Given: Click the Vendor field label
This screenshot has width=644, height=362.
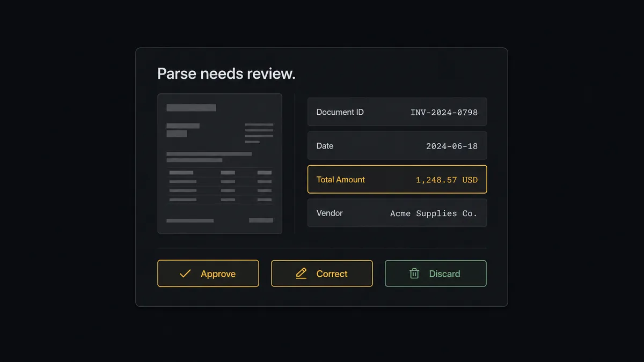Looking at the screenshot, I should click(330, 213).
